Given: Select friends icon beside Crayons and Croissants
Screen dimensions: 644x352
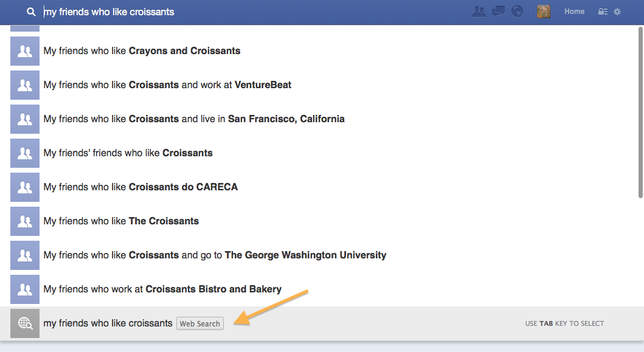Looking at the screenshot, I should 25,51.
